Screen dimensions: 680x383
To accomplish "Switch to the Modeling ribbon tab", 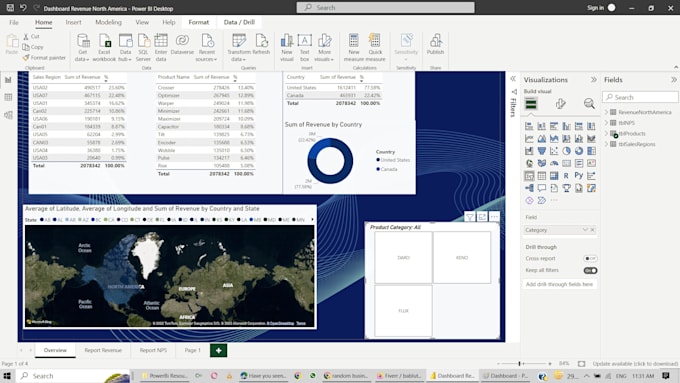I will (108, 22).
